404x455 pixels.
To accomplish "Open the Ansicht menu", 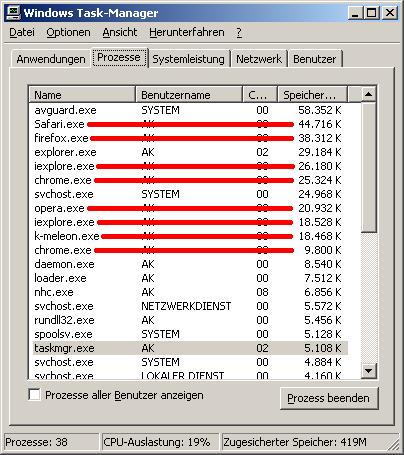I will tap(120, 32).
